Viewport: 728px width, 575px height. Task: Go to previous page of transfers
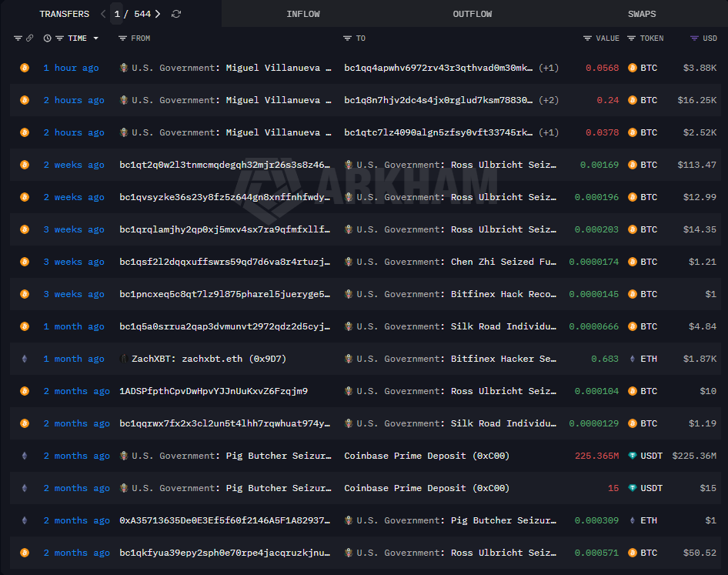click(104, 14)
